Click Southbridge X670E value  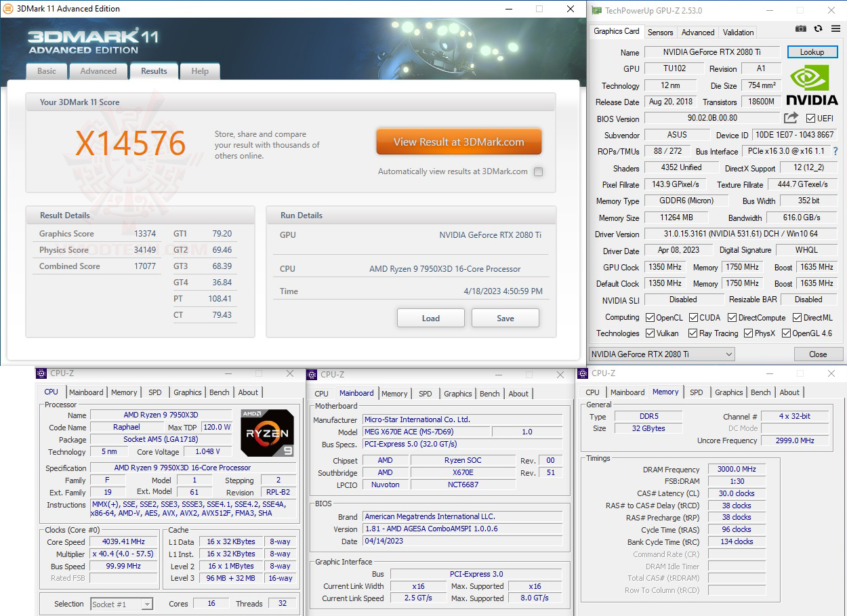tap(463, 472)
